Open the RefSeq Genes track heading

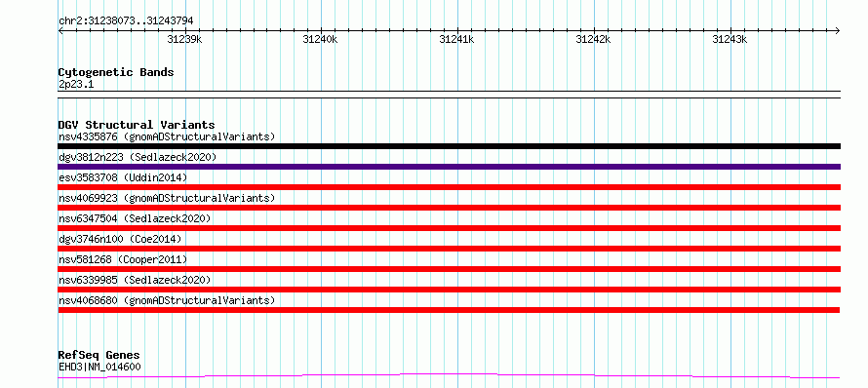99,356
